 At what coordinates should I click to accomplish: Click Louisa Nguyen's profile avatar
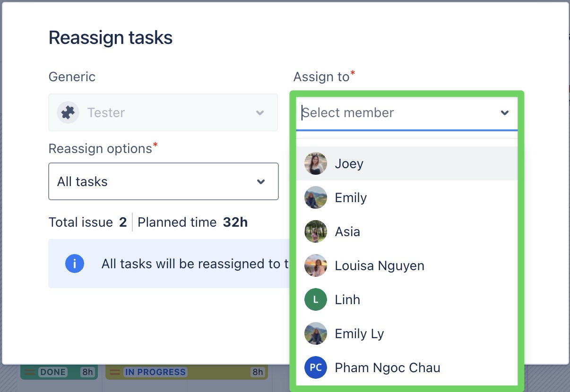316,265
